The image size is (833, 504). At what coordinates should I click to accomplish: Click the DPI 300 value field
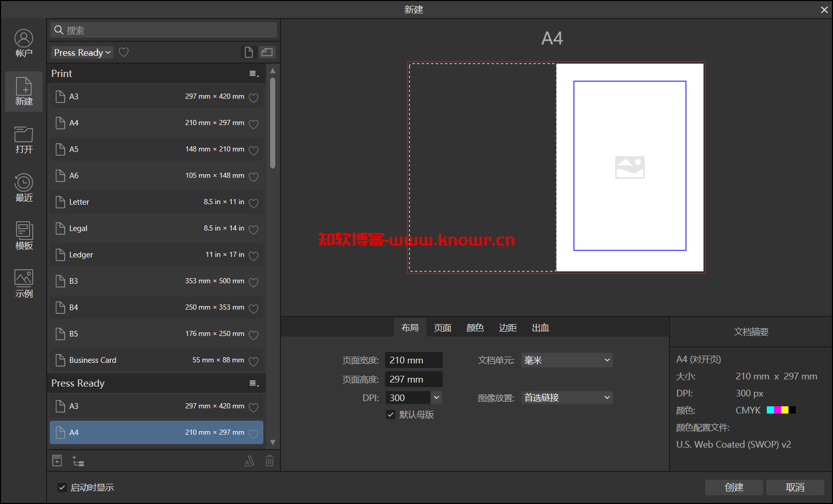[x=408, y=398]
